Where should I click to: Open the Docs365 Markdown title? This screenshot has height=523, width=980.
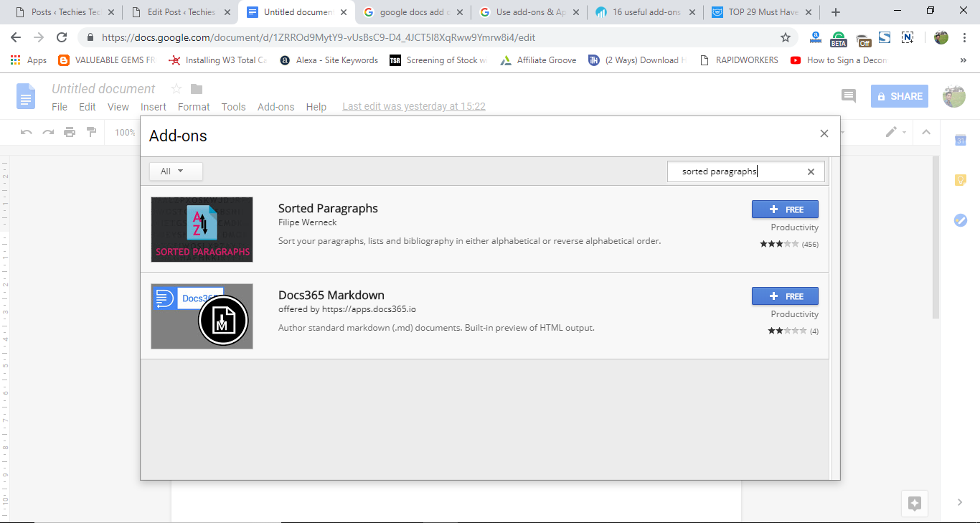(x=331, y=295)
